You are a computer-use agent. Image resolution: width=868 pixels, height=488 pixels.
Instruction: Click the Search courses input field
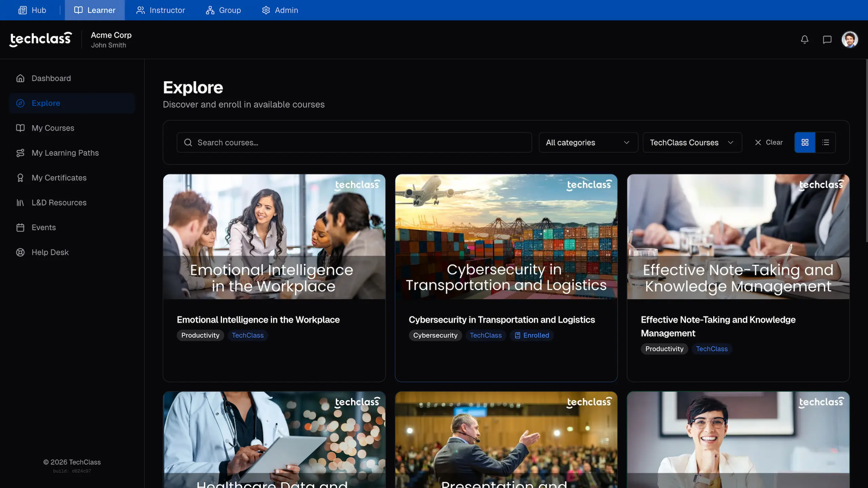click(354, 143)
